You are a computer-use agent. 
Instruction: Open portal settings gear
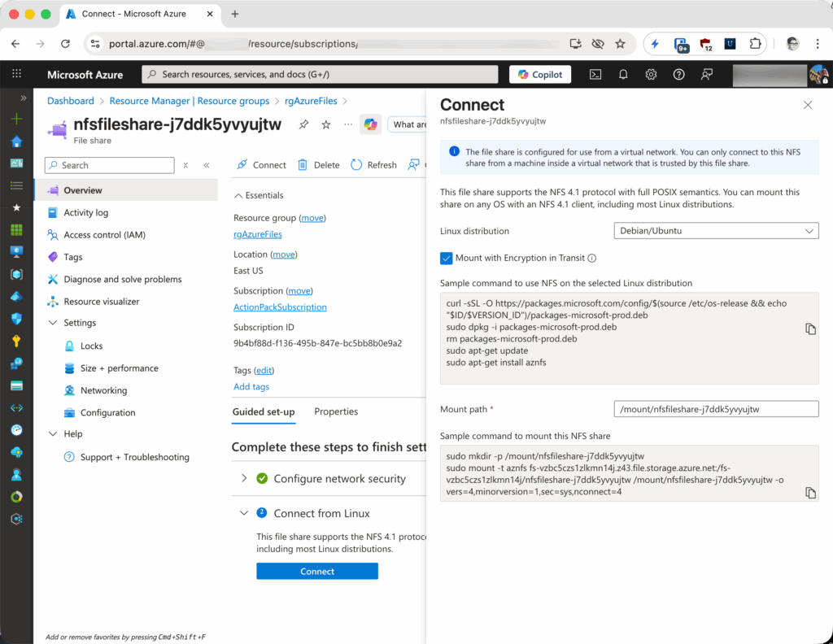[x=651, y=74]
